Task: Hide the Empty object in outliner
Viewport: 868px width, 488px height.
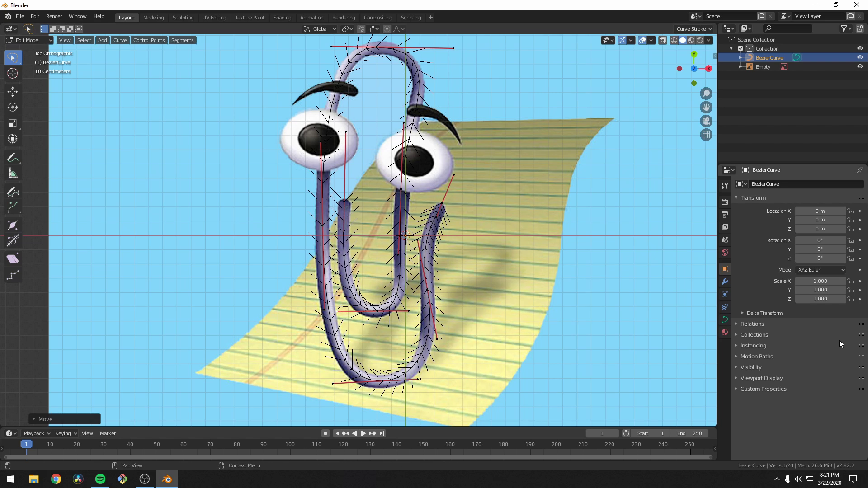Action: [x=860, y=66]
